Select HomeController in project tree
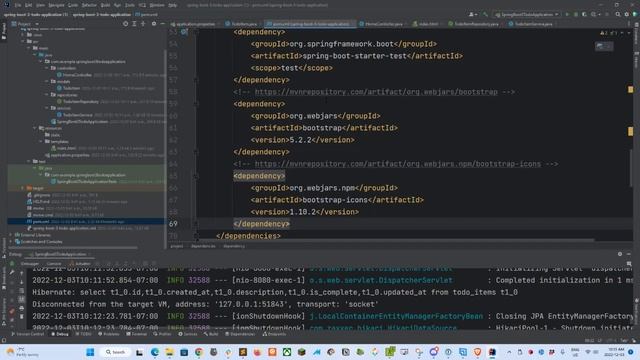The height and width of the screenshot is (360, 640). coord(77,75)
